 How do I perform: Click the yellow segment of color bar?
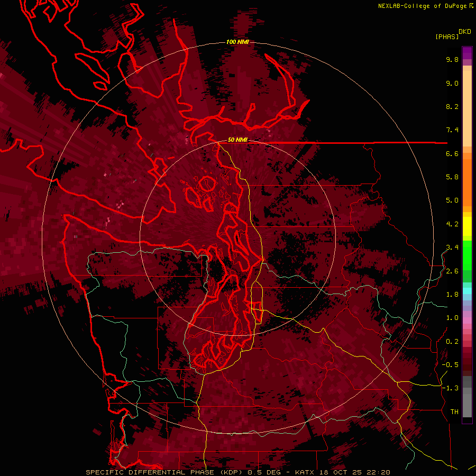click(467, 226)
